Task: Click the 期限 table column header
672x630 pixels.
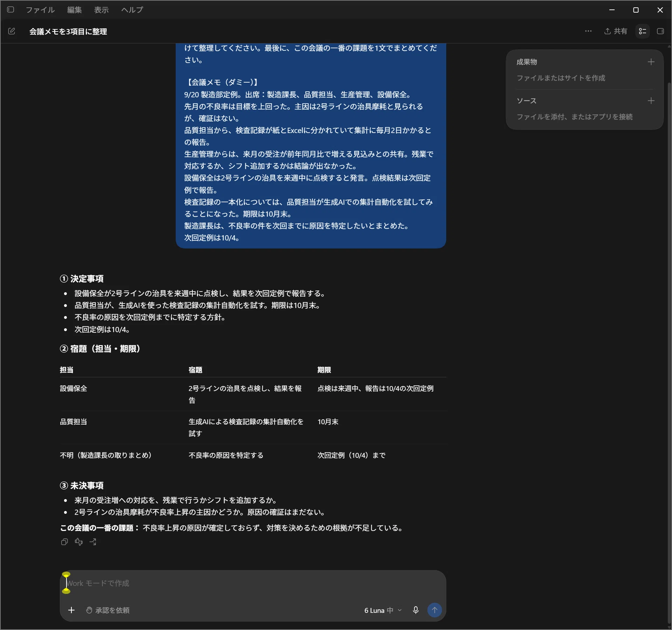Action: 324,370
